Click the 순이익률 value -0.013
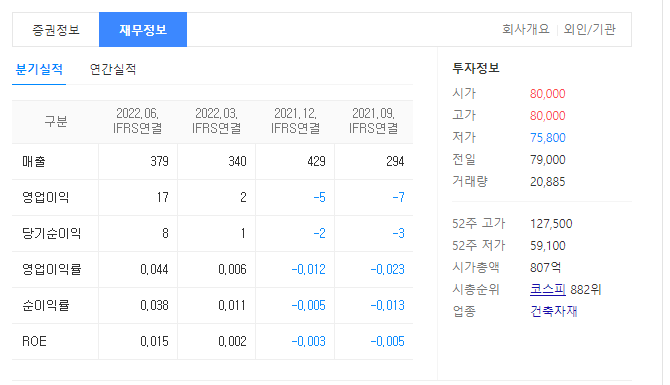The width and height of the screenshot is (670, 385). click(388, 305)
